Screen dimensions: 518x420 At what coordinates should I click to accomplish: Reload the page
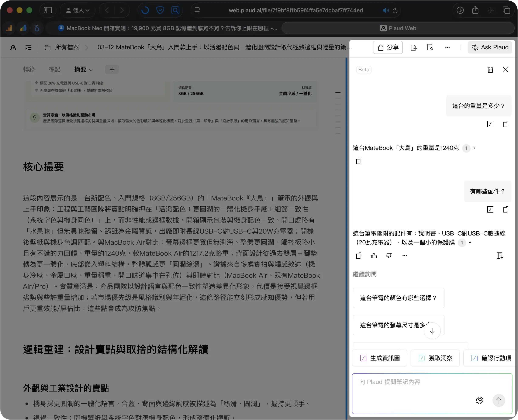click(x=395, y=10)
